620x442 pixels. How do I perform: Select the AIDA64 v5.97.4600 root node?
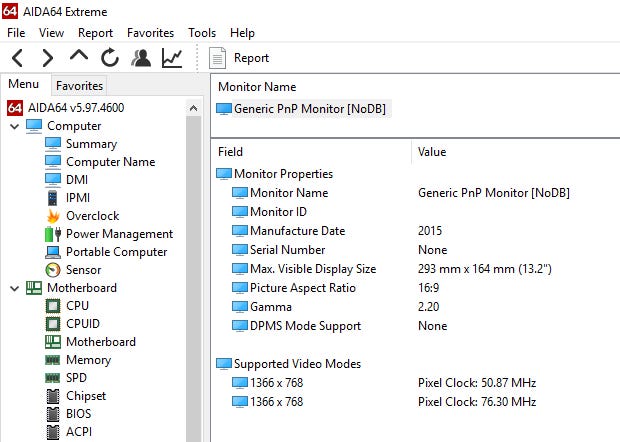[76, 108]
